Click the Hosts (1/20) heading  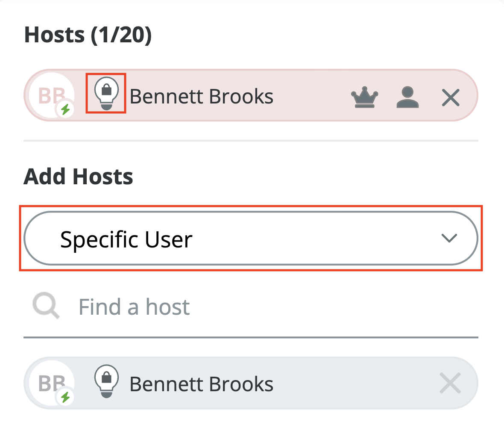(88, 35)
